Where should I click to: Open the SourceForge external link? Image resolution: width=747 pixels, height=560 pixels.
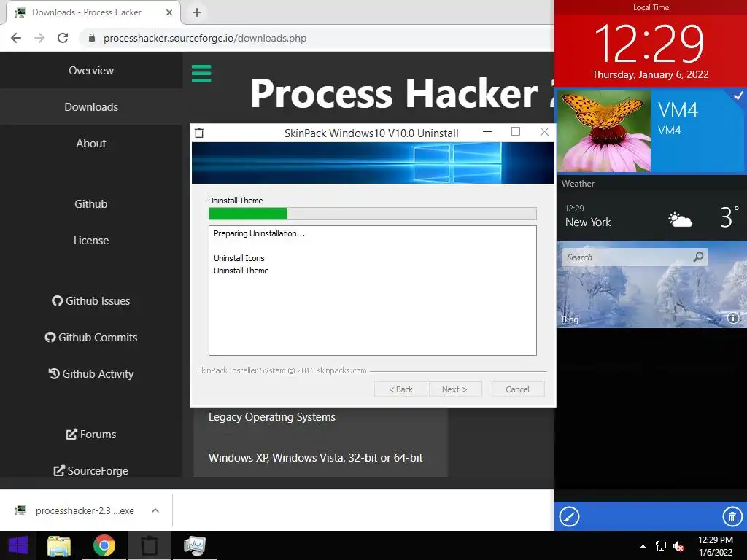[x=91, y=470]
